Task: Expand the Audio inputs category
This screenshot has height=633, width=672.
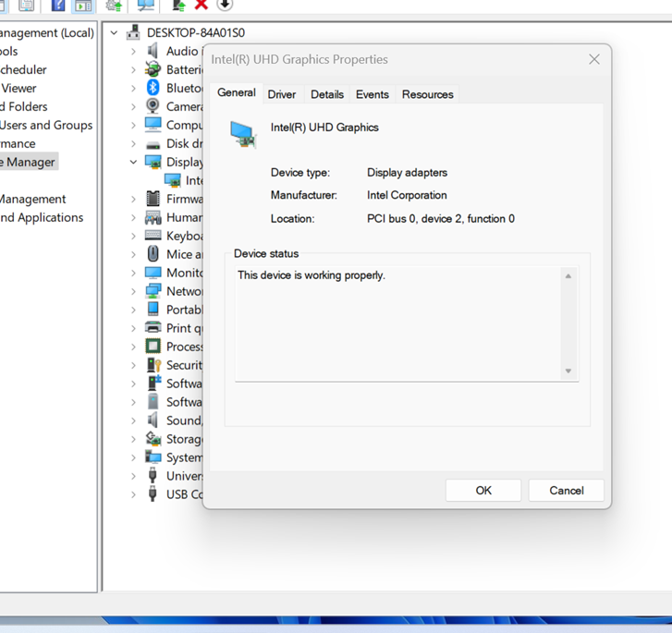Action: click(133, 51)
